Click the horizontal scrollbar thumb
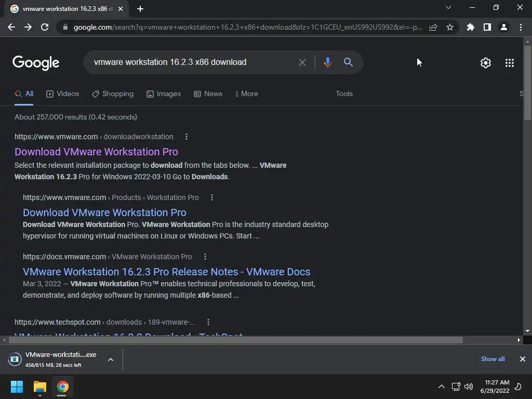 [236, 340]
